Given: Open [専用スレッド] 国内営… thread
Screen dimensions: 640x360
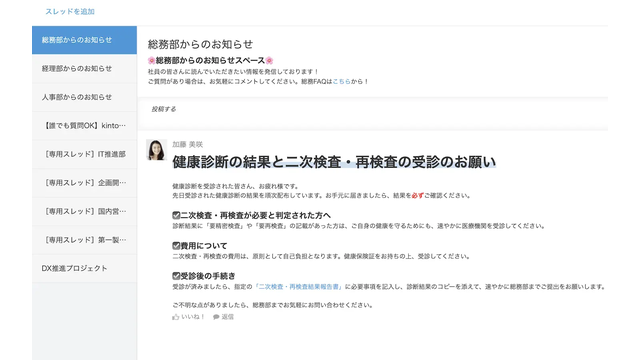Looking at the screenshot, I should click(x=84, y=211).
